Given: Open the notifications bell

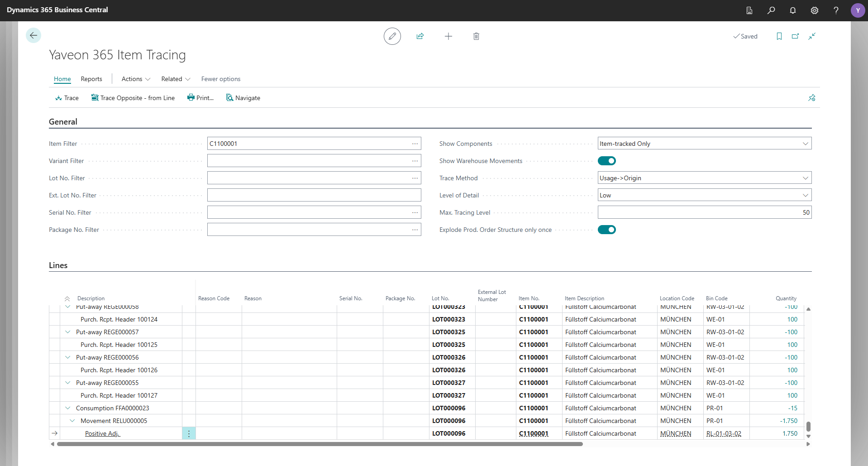Looking at the screenshot, I should click(793, 10).
